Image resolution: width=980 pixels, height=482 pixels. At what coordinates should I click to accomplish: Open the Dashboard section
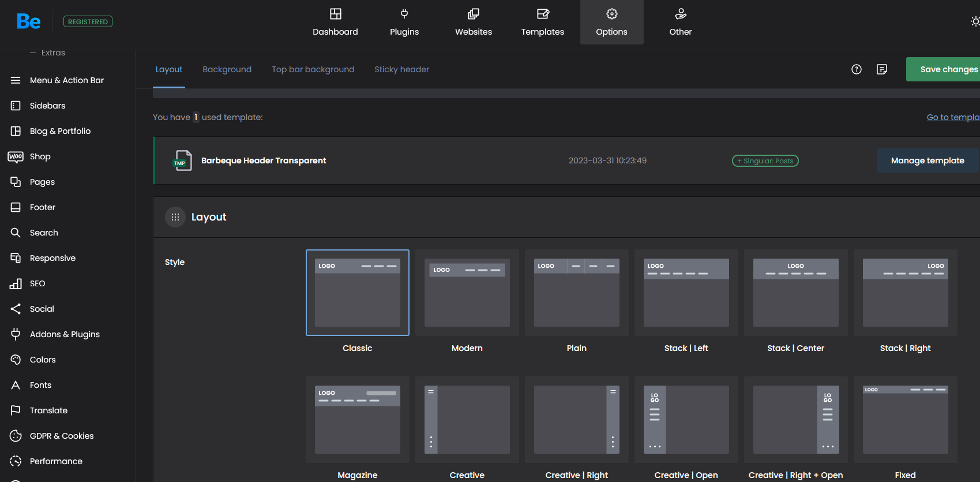[x=335, y=23]
